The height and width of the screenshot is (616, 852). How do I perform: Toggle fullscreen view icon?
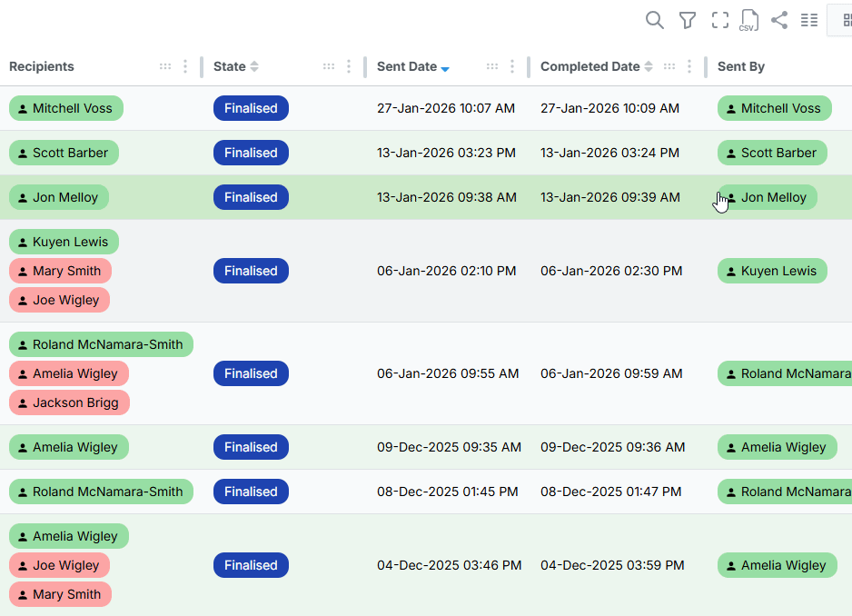tap(719, 20)
